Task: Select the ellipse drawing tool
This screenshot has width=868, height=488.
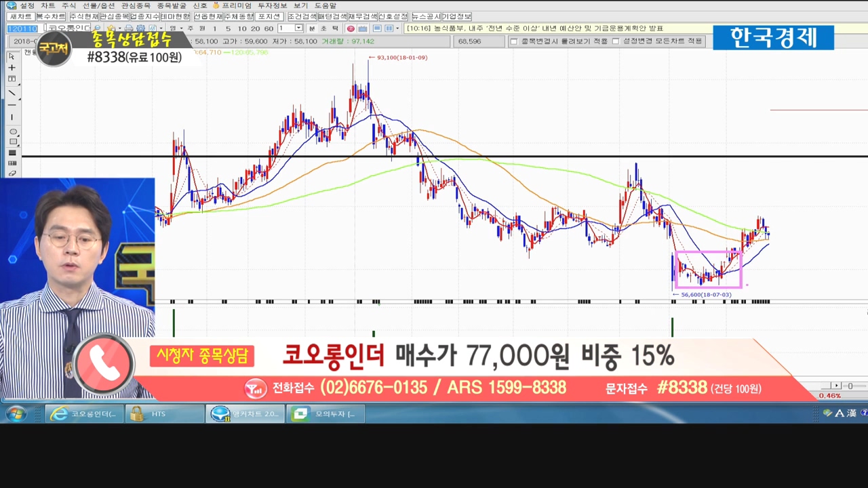Action: 12,131
